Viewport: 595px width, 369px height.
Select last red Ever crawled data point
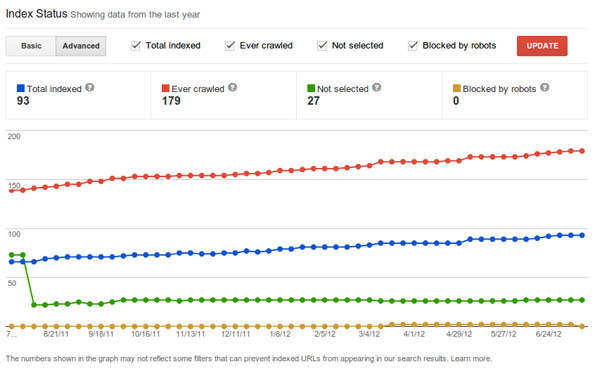pyautogui.click(x=582, y=151)
